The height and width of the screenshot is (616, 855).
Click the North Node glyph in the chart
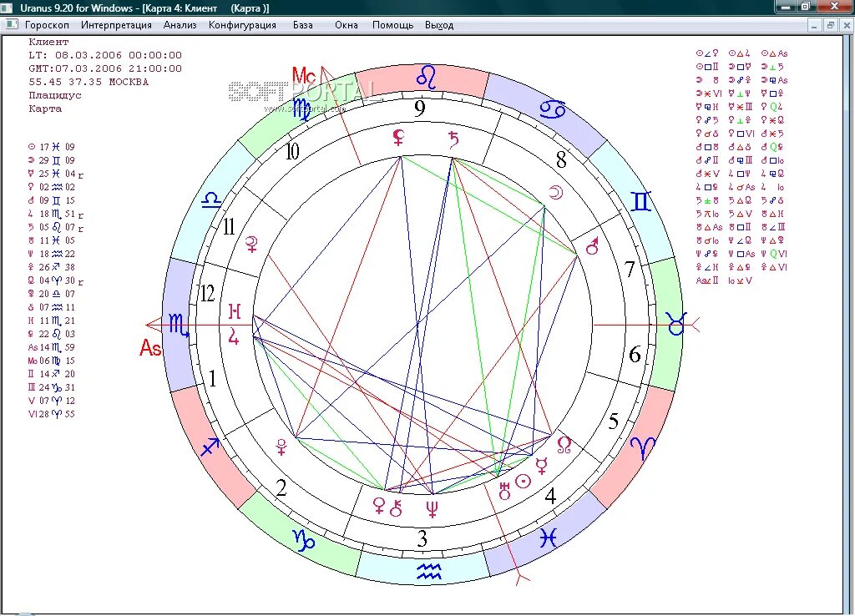coord(564,446)
